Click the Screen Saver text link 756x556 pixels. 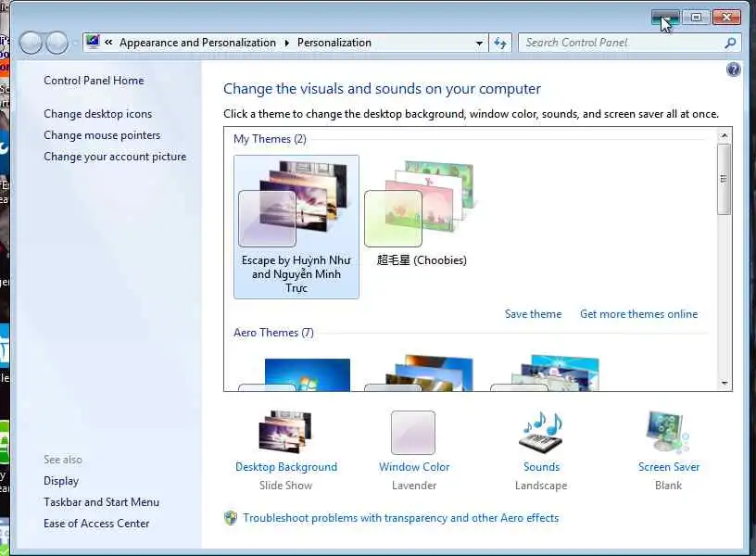[668, 467]
